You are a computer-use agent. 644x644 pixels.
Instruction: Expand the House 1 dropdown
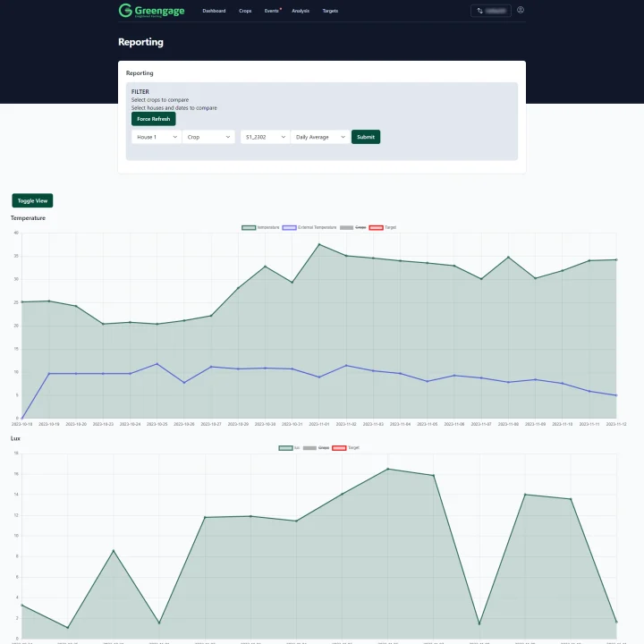(x=157, y=137)
